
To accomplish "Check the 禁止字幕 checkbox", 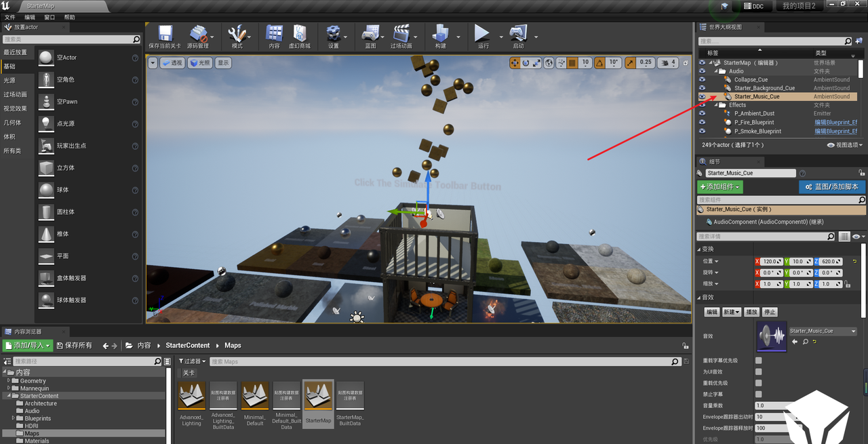I will (x=759, y=395).
